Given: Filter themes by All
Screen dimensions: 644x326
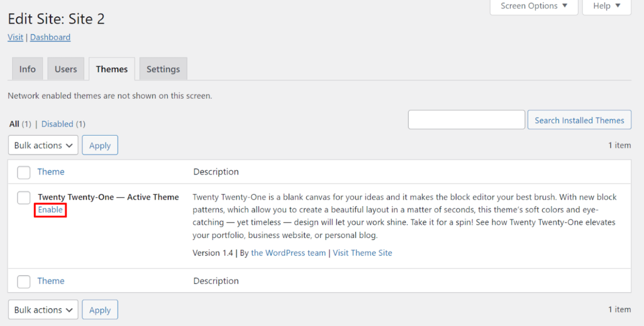Looking at the screenshot, I should tap(14, 124).
